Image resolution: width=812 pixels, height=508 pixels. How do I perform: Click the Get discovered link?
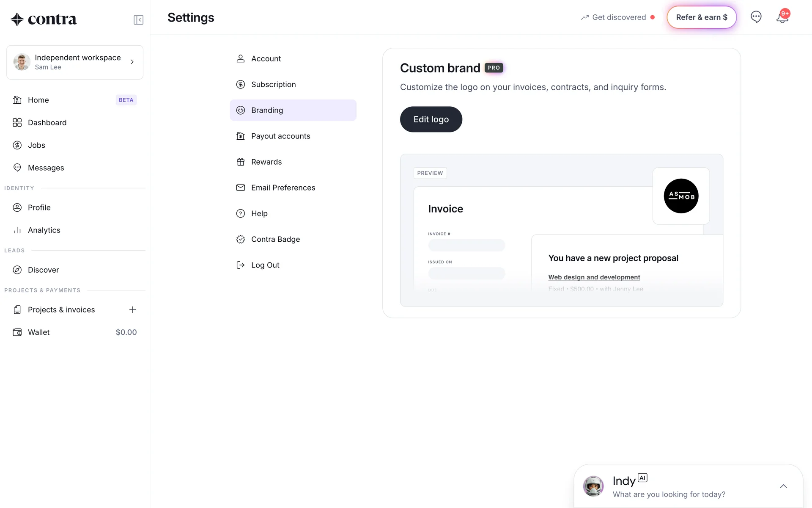618,17
